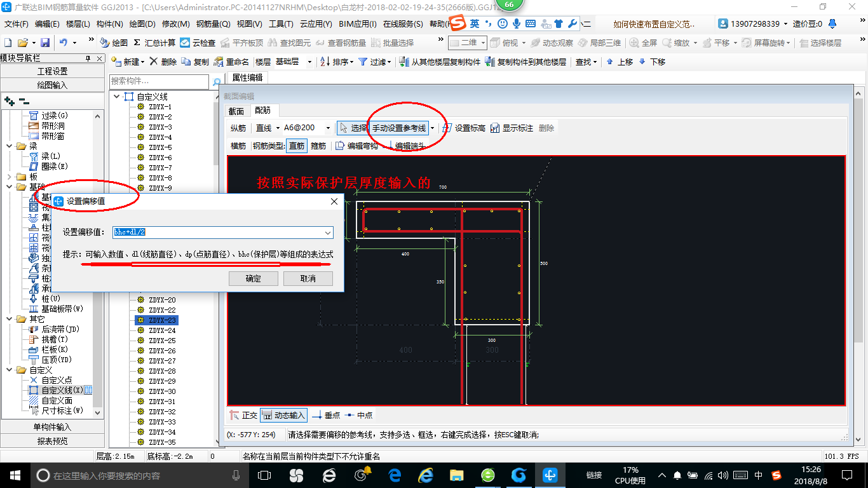The image size is (868, 488).
Task: Open BIM应用(I) menu
Action: (358, 24)
